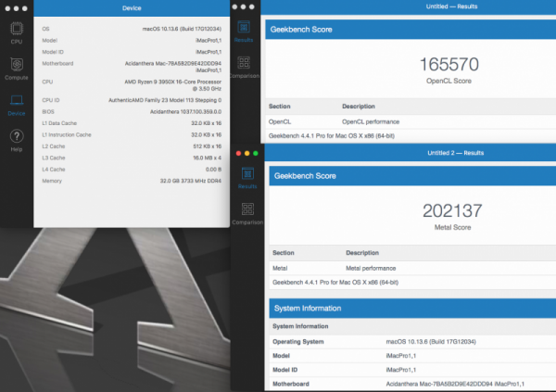556x392 pixels.
Task: Select Operating System row in System Information
Action: tap(412, 342)
